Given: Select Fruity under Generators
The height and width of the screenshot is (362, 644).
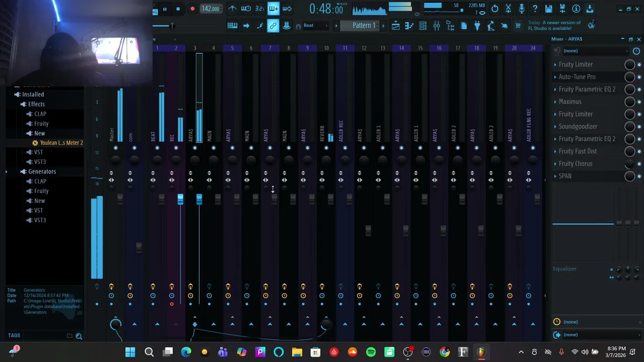Looking at the screenshot, I should pyautogui.click(x=41, y=191).
